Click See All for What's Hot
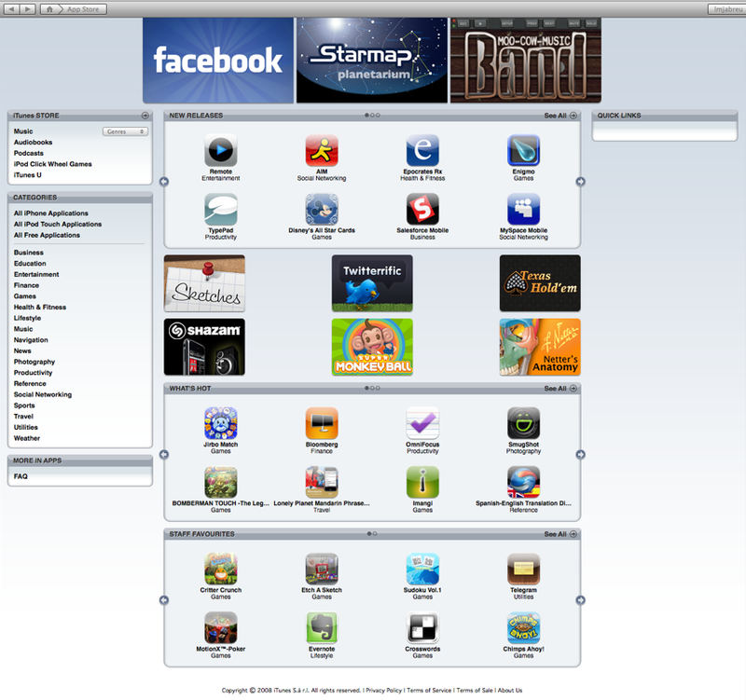746x700 pixels. coord(560,389)
